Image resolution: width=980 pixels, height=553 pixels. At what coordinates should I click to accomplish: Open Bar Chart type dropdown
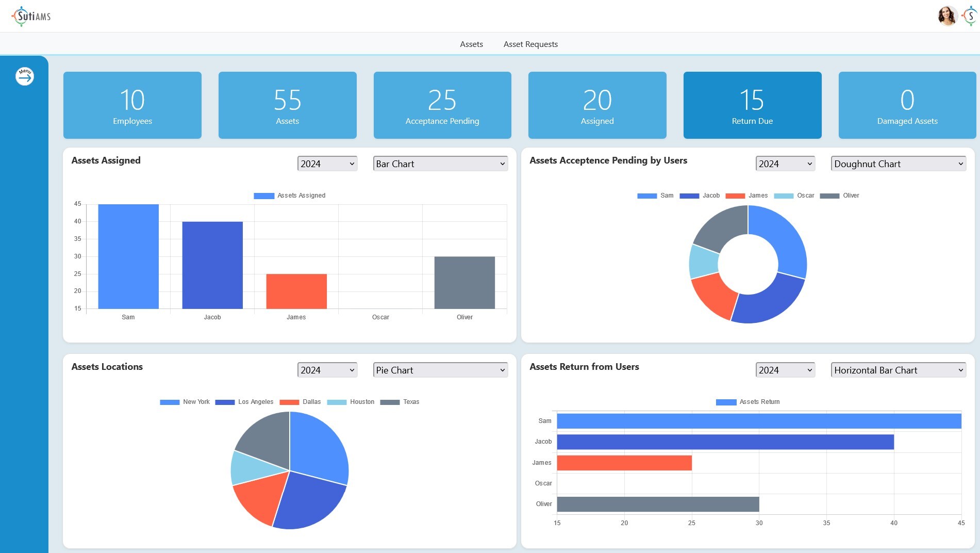440,164
